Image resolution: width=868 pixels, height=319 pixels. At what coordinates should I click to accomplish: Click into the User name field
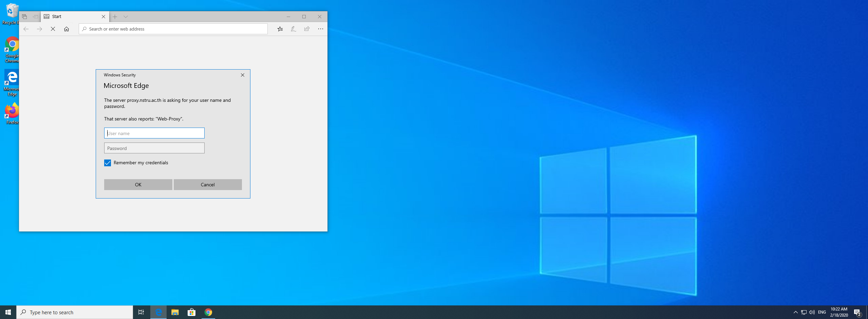pyautogui.click(x=154, y=133)
